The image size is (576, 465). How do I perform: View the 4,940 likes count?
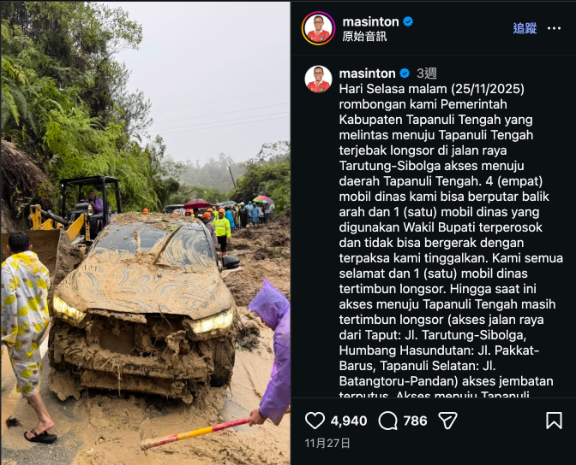click(349, 421)
